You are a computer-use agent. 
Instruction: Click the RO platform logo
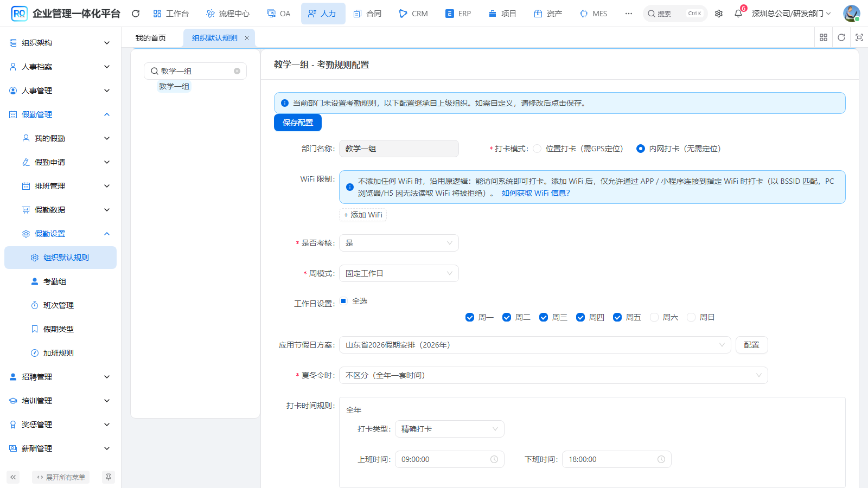click(x=20, y=14)
